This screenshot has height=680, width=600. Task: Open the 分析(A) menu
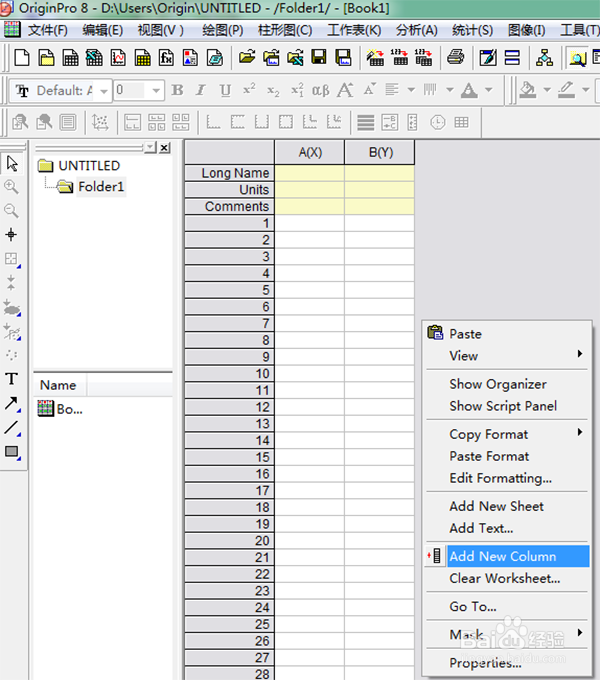pyautogui.click(x=417, y=30)
